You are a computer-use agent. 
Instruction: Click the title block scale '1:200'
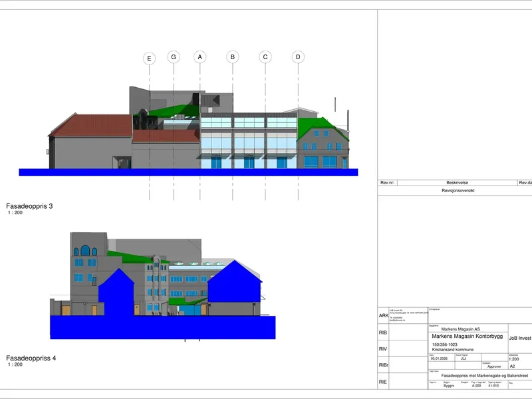click(x=514, y=359)
